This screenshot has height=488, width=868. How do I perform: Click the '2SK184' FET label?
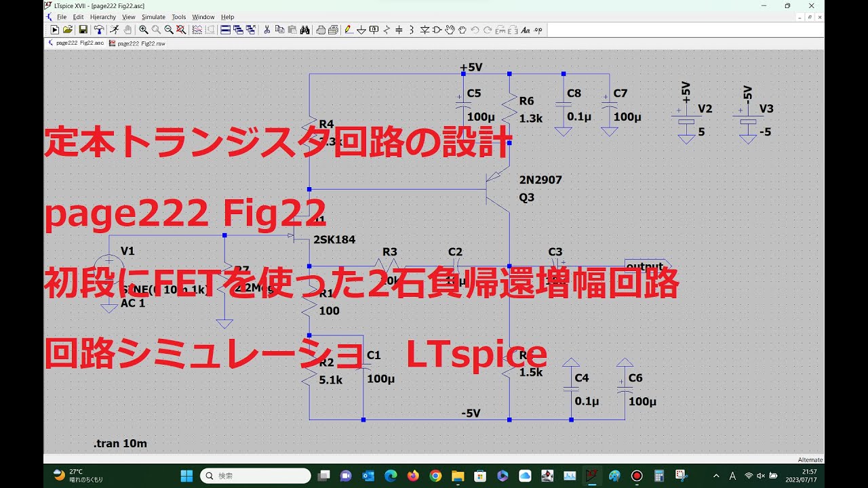pyautogui.click(x=334, y=239)
